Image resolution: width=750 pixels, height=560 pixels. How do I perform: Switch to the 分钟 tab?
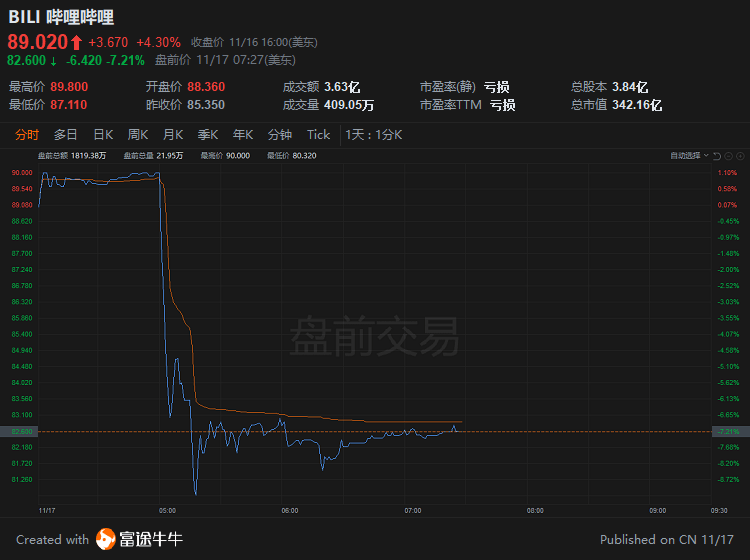tap(280, 135)
